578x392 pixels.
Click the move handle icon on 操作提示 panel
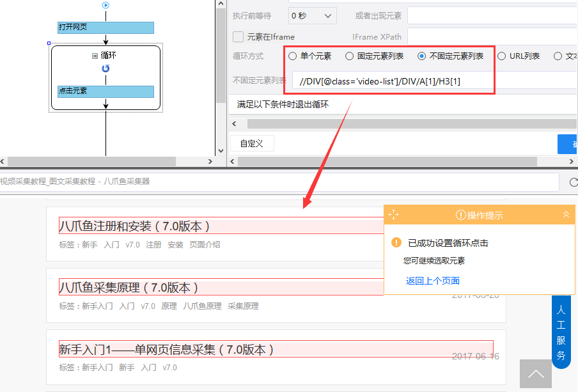[x=393, y=215]
